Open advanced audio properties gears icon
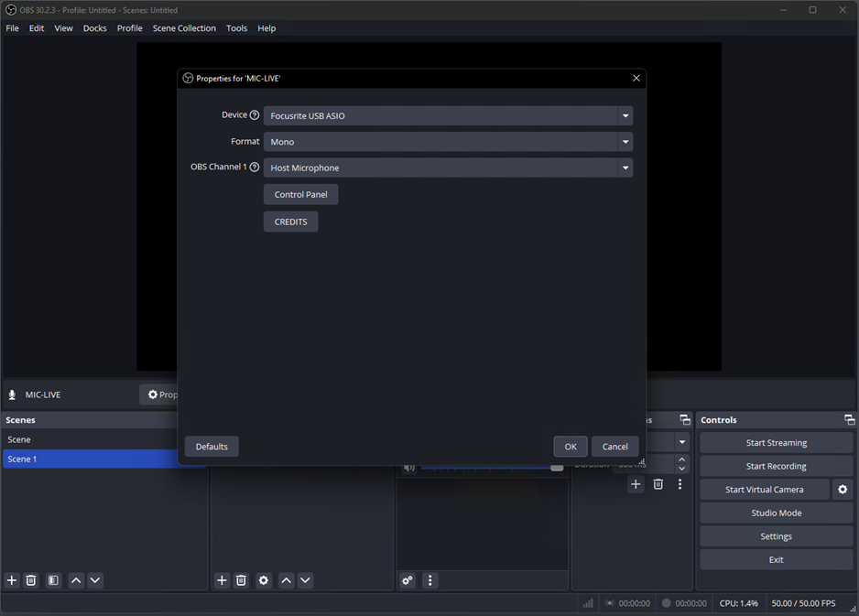This screenshot has width=859, height=616. tap(408, 580)
